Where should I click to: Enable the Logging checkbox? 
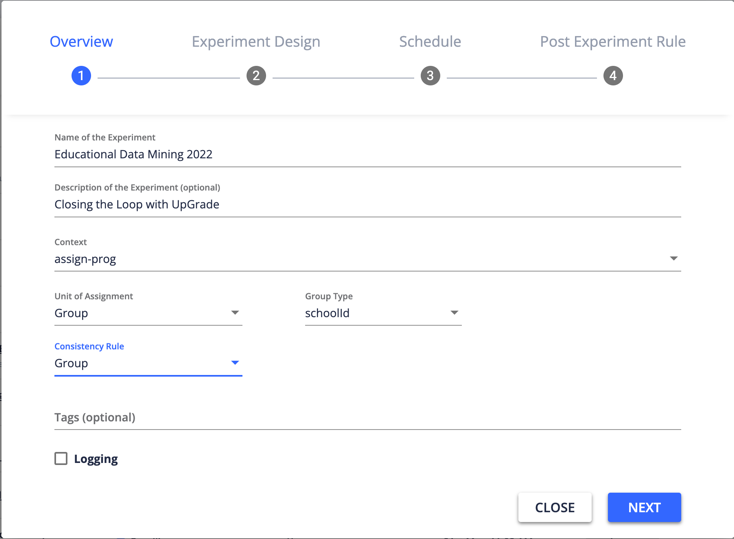(61, 459)
